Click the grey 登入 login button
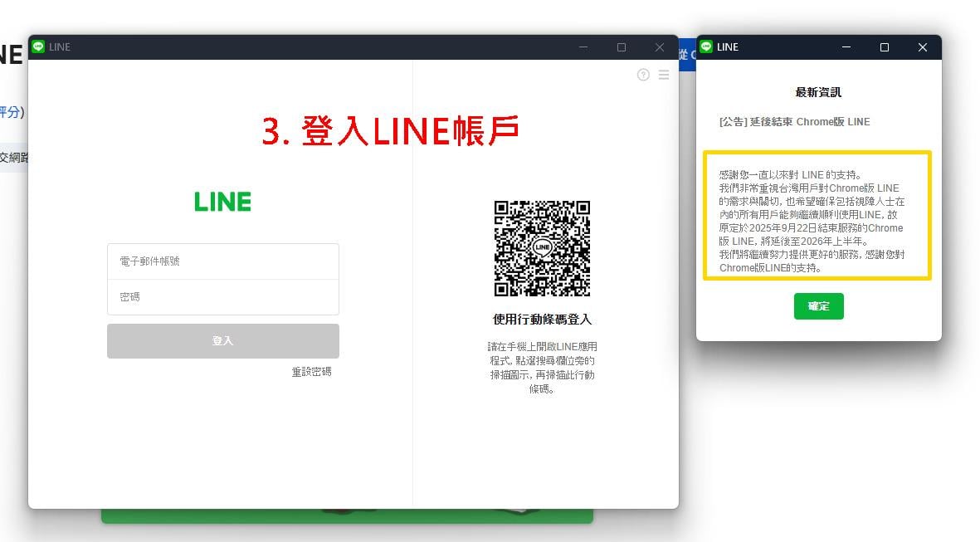The height and width of the screenshot is (542, 980). pyautogui.click(x=223, y=340)
